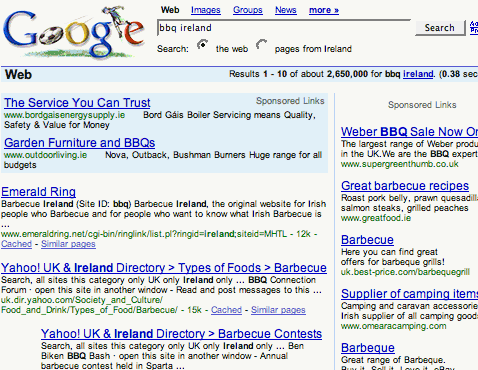The height and width of the screenshot is (370, 478).
Task: Open the Emerald Ring result
Action: 38,192
